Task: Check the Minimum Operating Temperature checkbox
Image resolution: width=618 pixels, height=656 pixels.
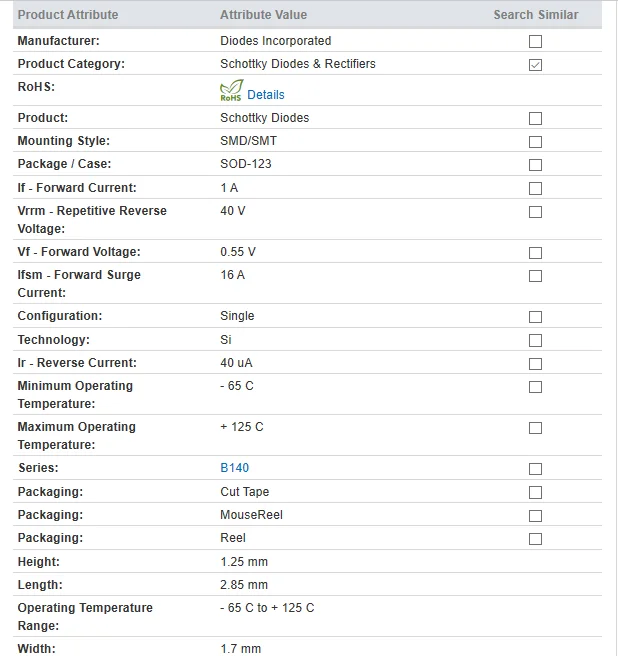Action: [535, 387]
